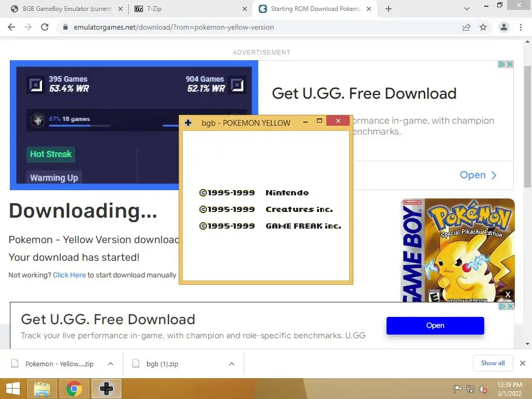Expand the tab search dropdown arrow

[467, 9]
